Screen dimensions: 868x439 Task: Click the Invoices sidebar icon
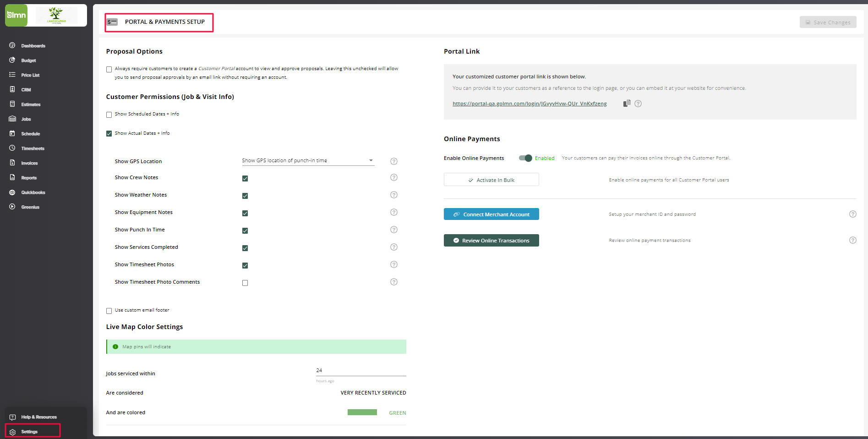click(x=12, y=163)
